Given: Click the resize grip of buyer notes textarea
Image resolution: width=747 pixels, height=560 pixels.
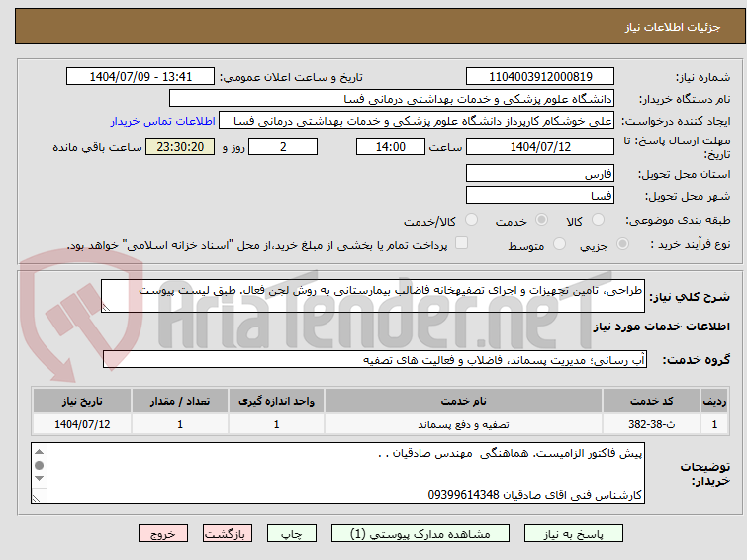Looking at the screenshot, I should click(x=37, y=498).
